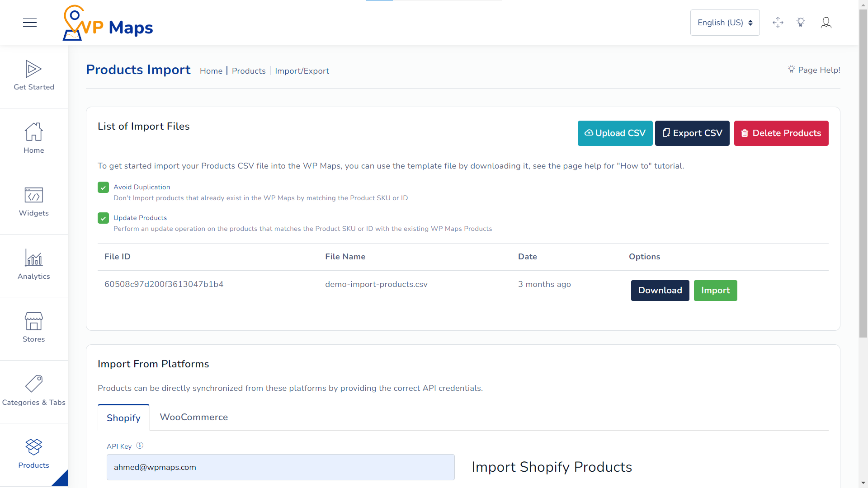Click the lightbulb icon in header
This screenshot has height=488, width=868.
point(801,23)
